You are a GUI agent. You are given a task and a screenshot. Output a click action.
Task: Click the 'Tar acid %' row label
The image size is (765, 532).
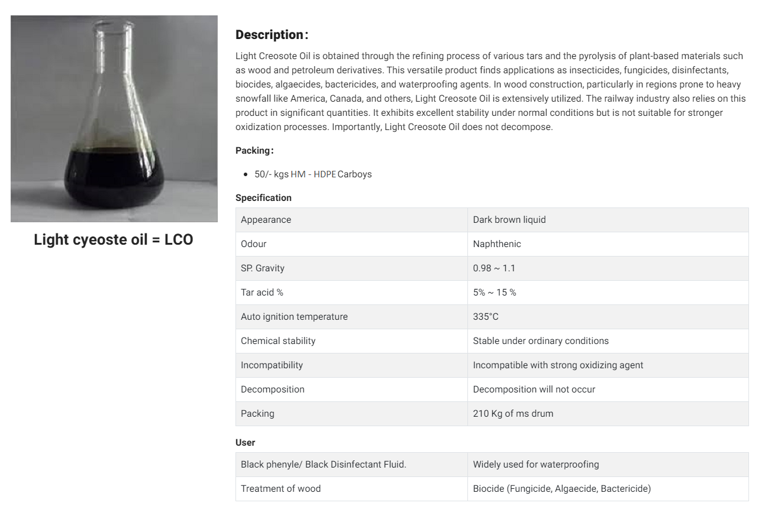[351, 293]
